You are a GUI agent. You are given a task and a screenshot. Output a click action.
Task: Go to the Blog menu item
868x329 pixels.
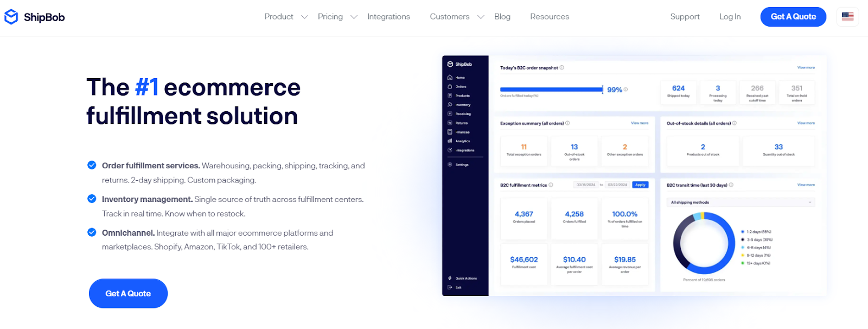pyautogui.click(x=502, y=17)
